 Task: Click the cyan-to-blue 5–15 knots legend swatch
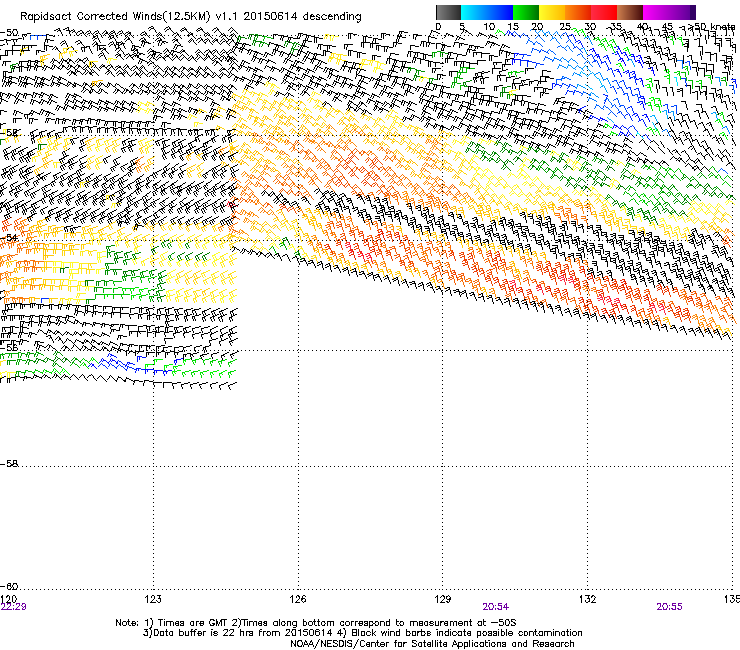pyautogui.click(x=487, y=12)
